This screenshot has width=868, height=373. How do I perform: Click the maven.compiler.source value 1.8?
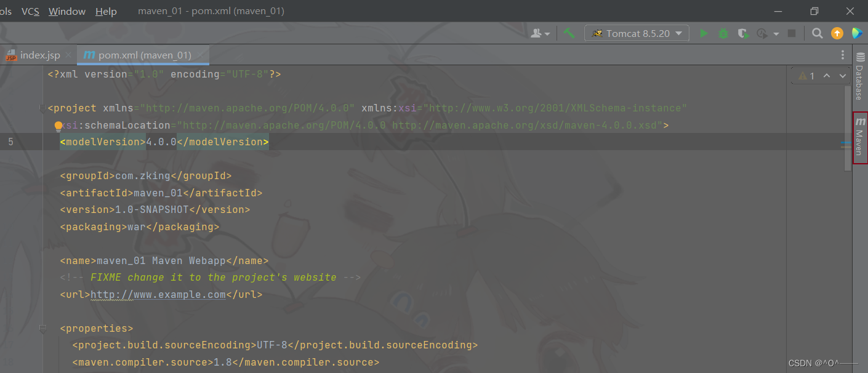[223, 363]
